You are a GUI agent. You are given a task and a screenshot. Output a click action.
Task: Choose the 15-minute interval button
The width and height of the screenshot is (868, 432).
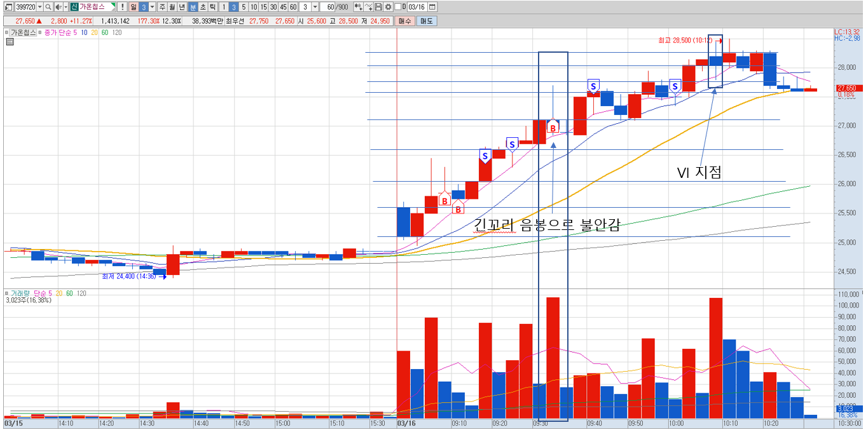[x=263, y=7]
